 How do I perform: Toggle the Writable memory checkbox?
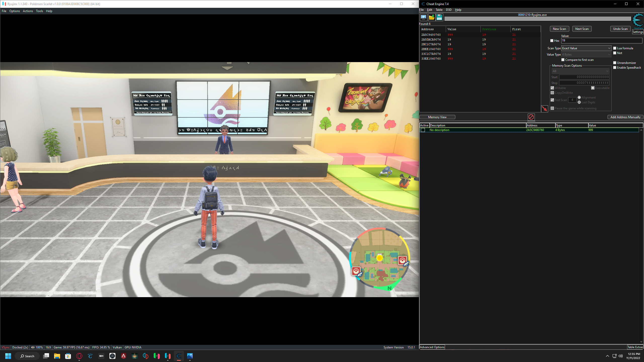[552, 88]
